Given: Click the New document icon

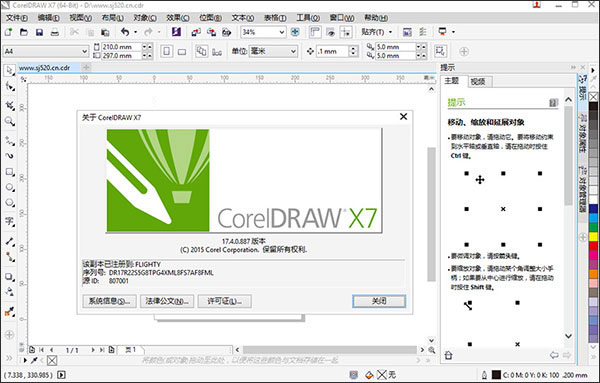Looking at the screenshot, I should pos(8,32).
